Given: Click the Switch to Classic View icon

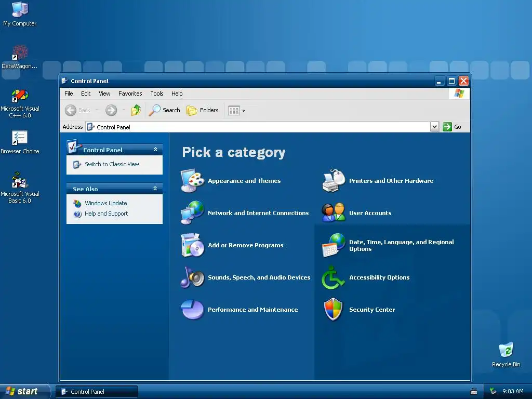Looking at the screenshot, I should (x=77, y=165).
